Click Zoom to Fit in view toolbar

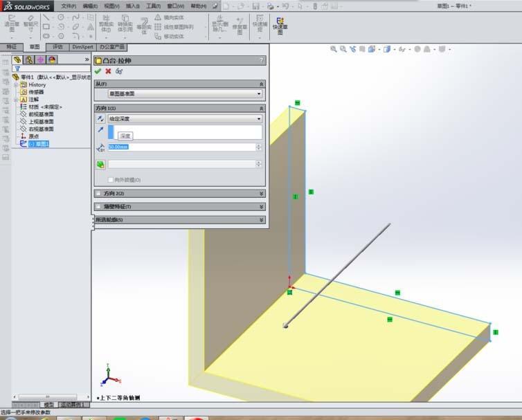333,49
